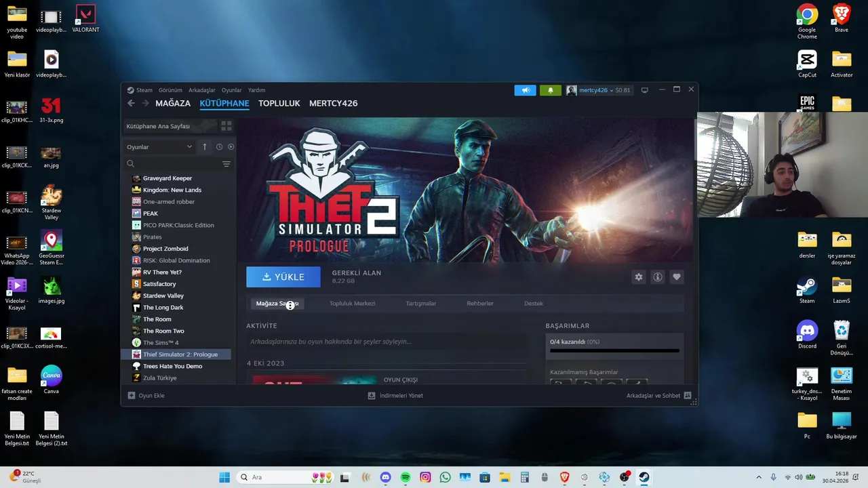This screenshot has height=488, width=868.
Task: Click the achievements progress bar
Action: [x=614, y=350]
